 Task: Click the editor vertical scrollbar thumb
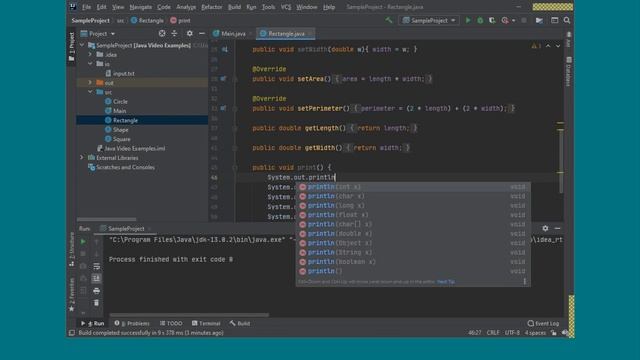561,161
